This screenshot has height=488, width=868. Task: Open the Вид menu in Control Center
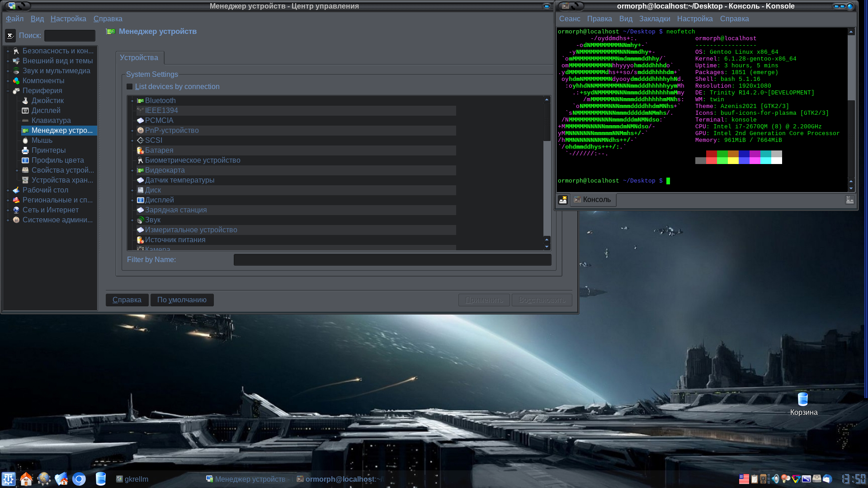pos(37,19)
